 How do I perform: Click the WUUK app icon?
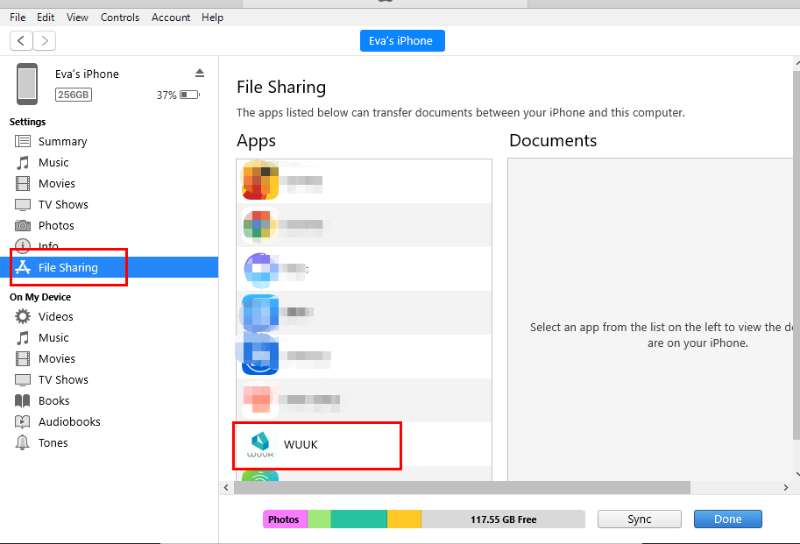[x=260, y=444]
